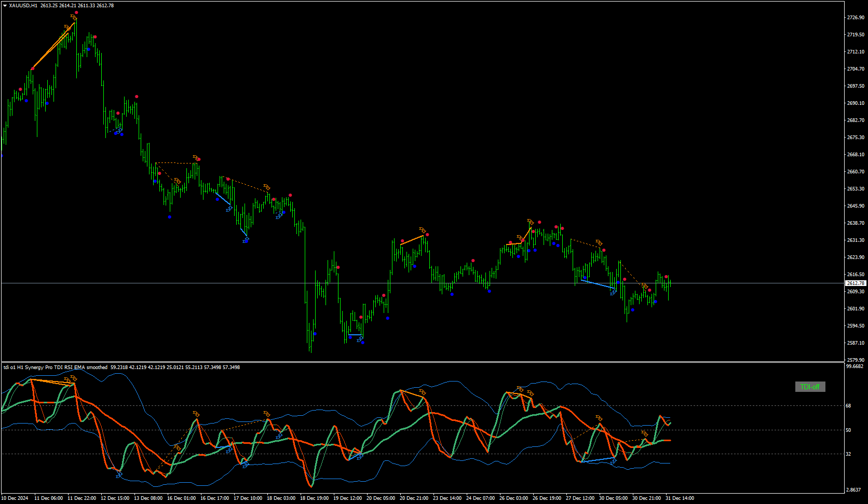Click the TDI-off toggle button
The height and width of the screenshot is (504, 868).
810,387
